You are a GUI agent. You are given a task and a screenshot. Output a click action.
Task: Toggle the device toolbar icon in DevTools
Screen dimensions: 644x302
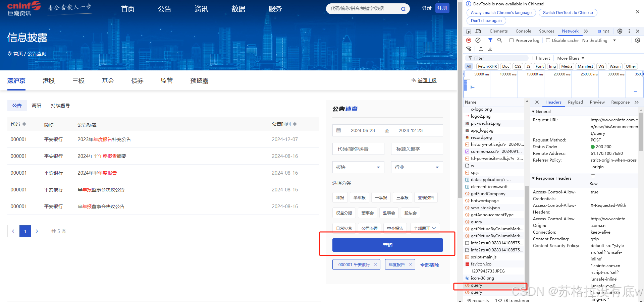[478, 31]
